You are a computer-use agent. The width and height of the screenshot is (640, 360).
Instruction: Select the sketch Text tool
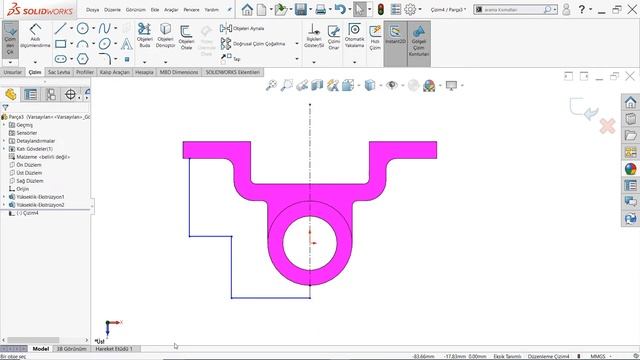(x=127, y=44)
